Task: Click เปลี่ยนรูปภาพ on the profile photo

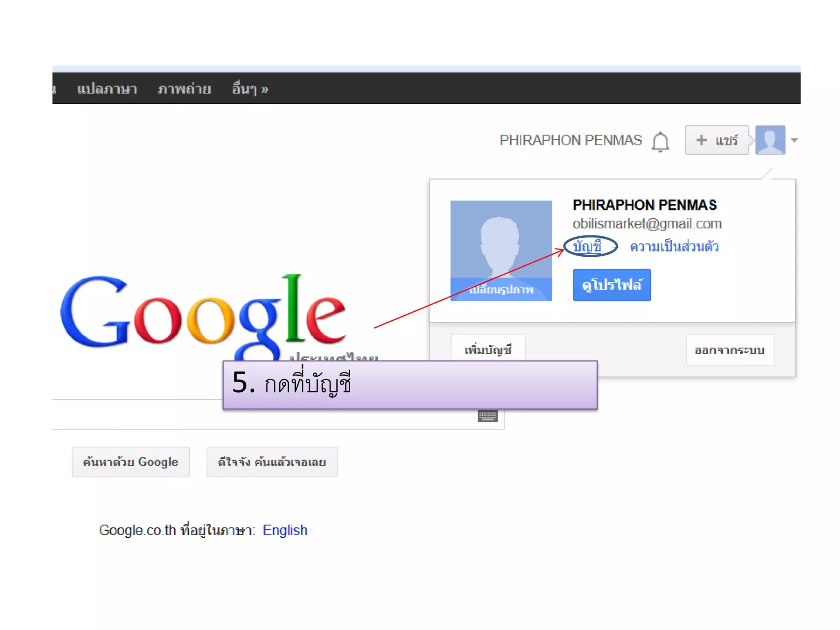Action: pyautogui.click(x=501, y=290)
